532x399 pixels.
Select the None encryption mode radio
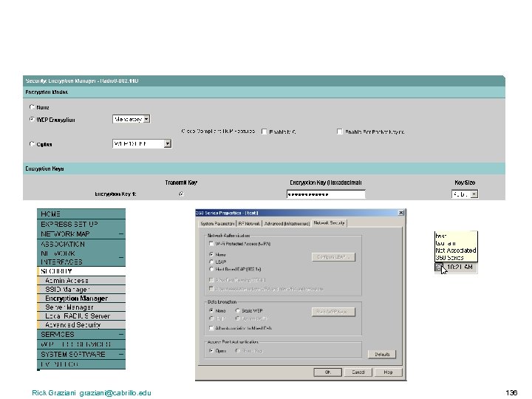32,107
